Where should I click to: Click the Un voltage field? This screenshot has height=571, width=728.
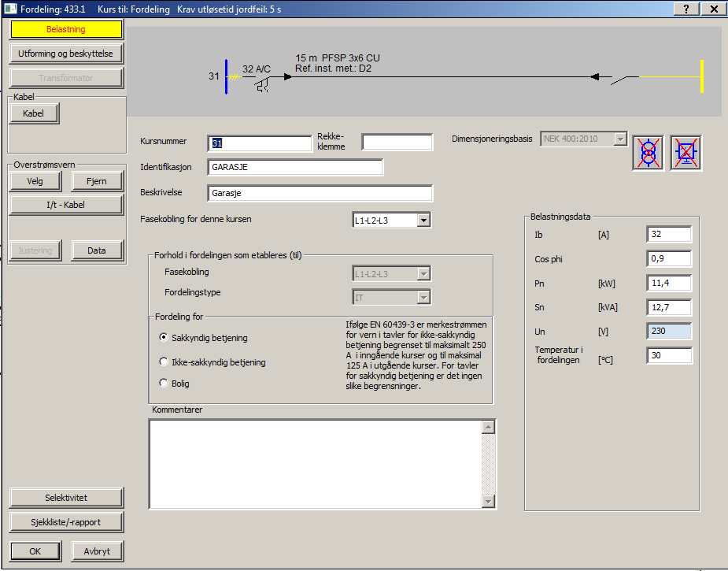(x=669, y=332)
